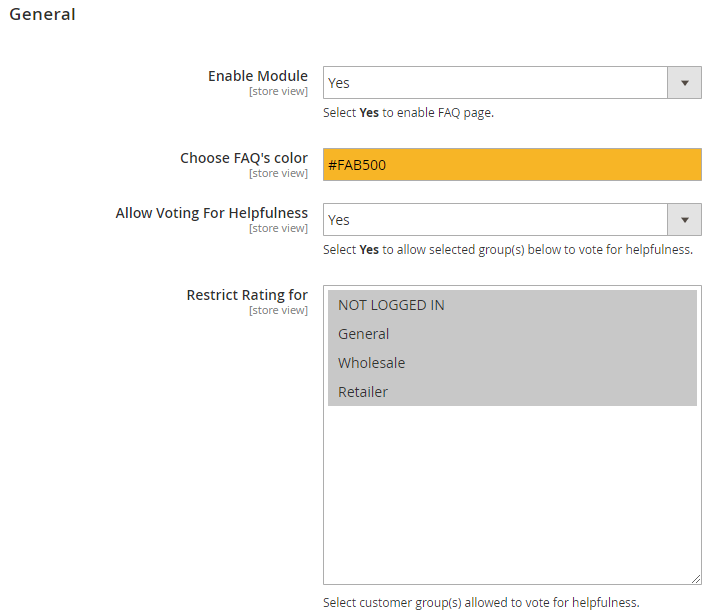Click the help text about enabling FAQ page

408,113
